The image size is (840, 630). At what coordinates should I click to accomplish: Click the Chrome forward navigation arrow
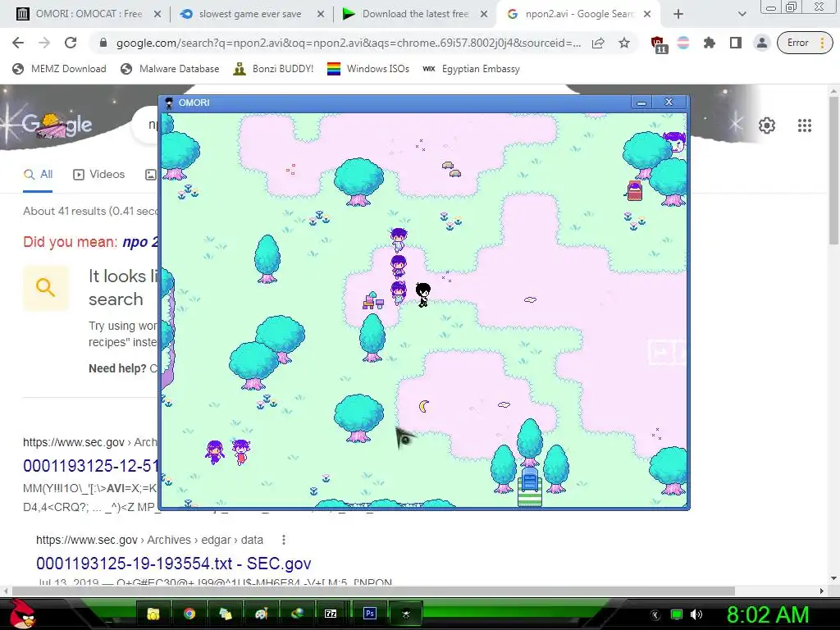(x=44, y=43)
